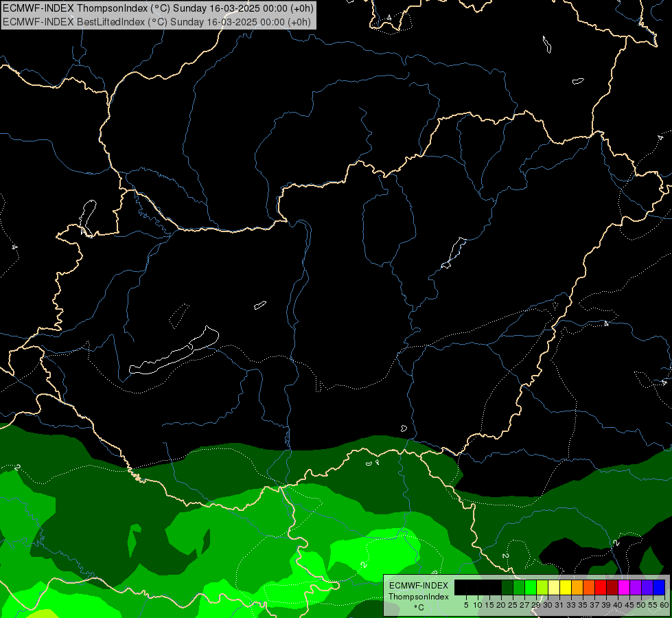This screenshot has width=672, height=618.
Task: Pick the orange 33–35 legend swatch
Action: pyautogui.click(x=577, y=588)
